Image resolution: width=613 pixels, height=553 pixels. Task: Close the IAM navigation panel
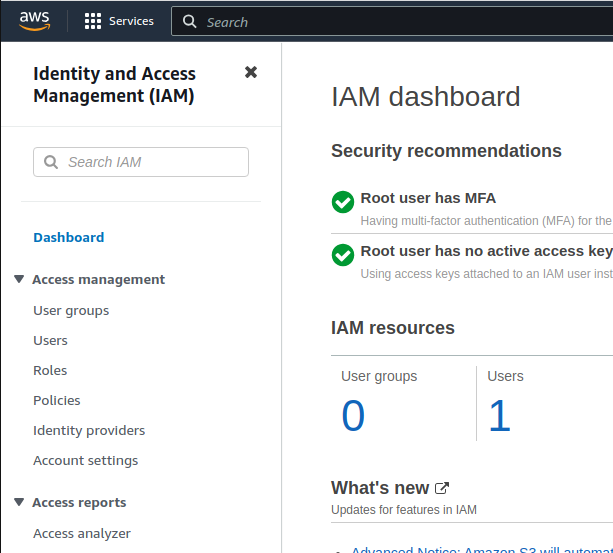pyautogui.click(x=251, y=72)
